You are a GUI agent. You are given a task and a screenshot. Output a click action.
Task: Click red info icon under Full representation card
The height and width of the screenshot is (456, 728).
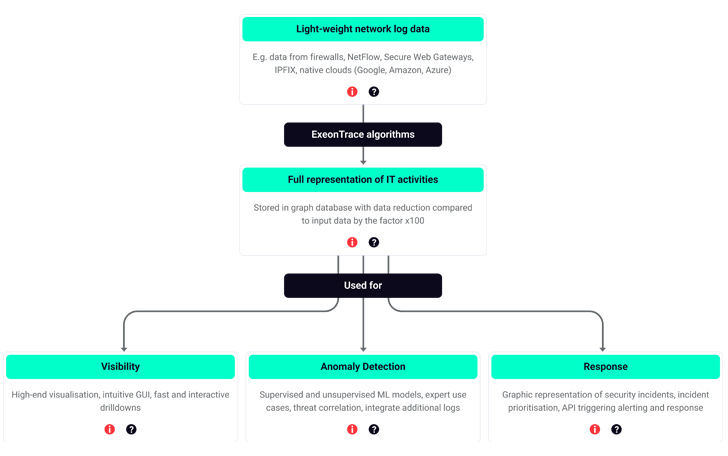point(352,242)
